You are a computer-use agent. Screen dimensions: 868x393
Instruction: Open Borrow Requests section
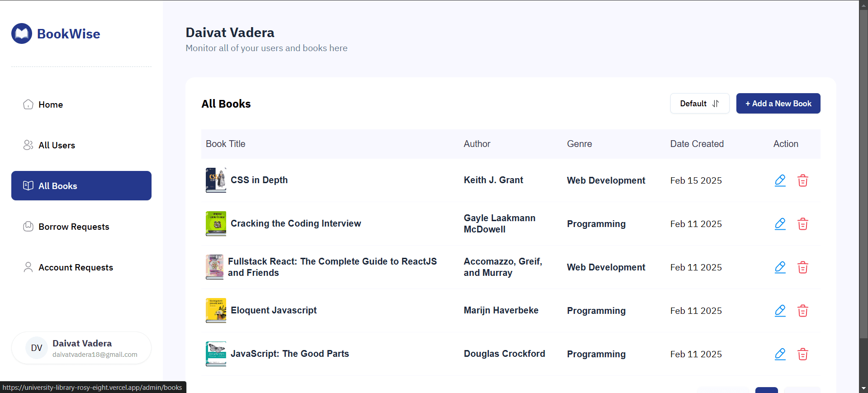click(74, 227)
